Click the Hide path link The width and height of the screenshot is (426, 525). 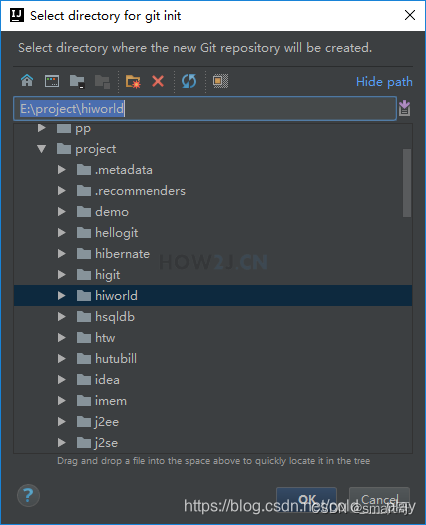(x=384, y=82)
